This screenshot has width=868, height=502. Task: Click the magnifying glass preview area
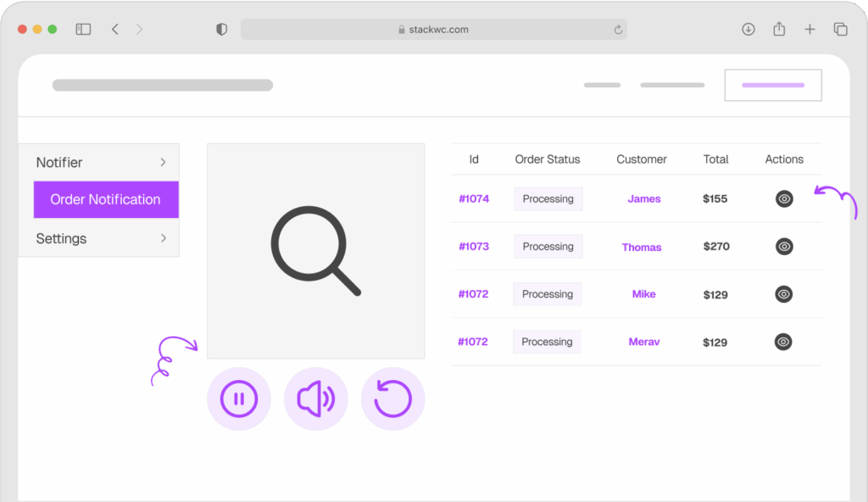[x=315, y=250]
